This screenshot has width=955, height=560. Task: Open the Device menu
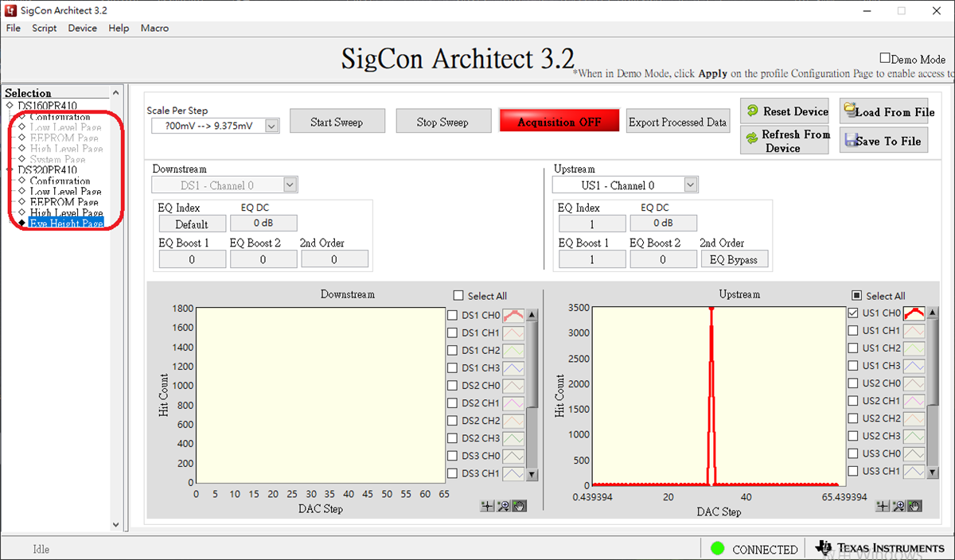point(82,28)
